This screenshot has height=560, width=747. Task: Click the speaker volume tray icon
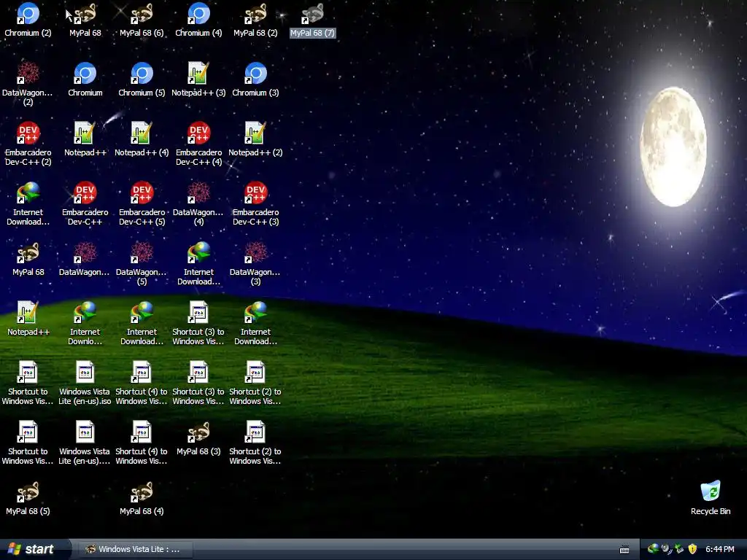click(x=667, y=549)
